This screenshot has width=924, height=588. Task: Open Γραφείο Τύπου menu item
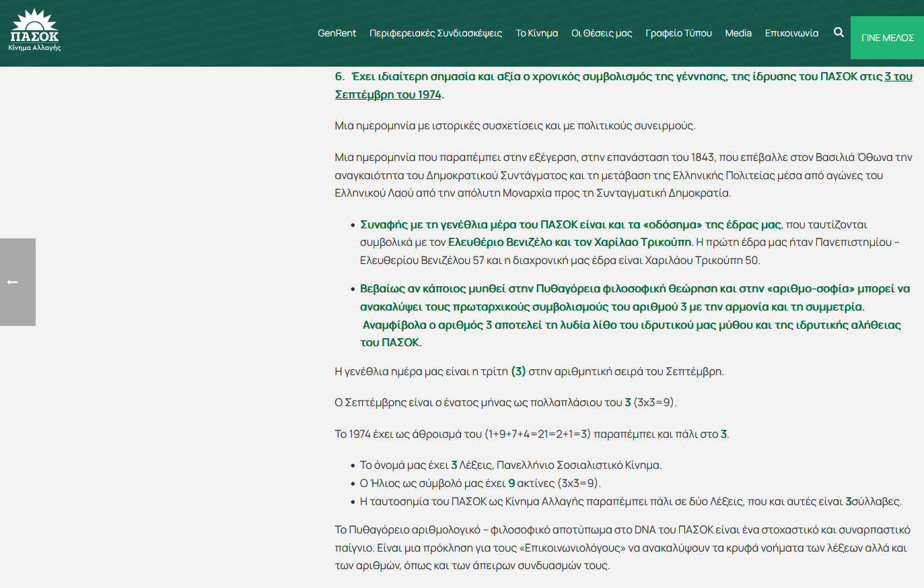[678, 33]
